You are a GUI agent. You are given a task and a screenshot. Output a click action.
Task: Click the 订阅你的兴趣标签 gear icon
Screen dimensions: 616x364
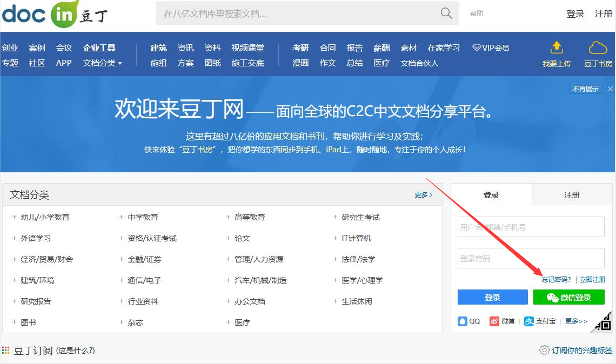coord(544,350)
